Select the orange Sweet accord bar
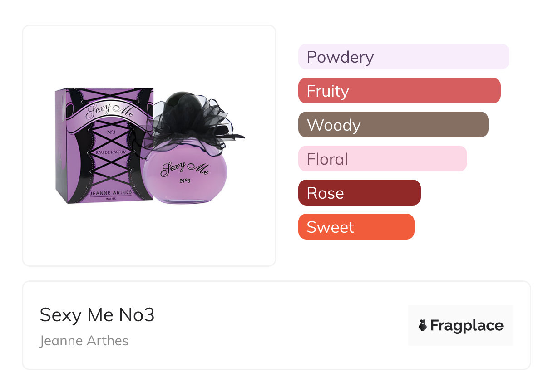Image resolution: width=553 pixels, height=392 pixels. point(356,227)
